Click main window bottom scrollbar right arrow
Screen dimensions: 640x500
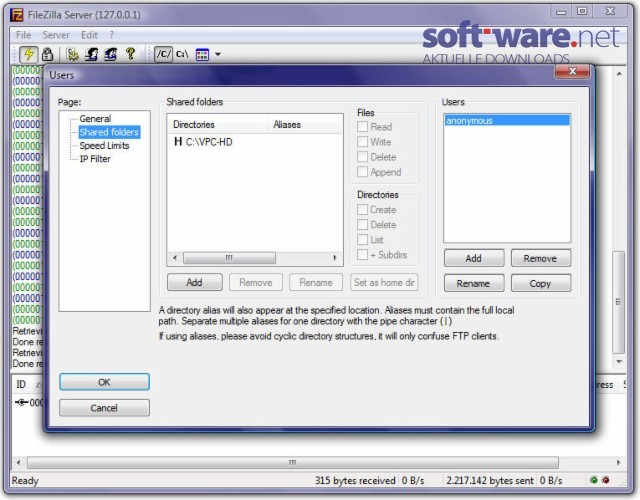point(618,462)
